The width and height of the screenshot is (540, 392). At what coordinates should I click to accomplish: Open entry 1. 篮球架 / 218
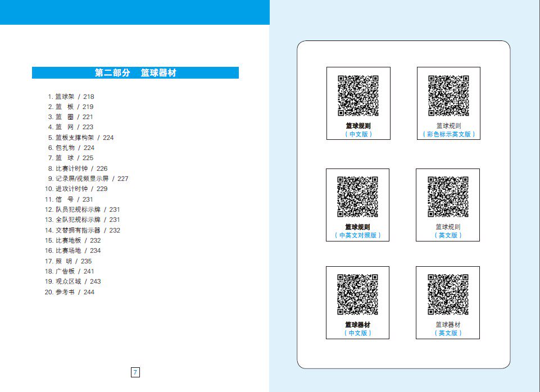pos(71,97)
